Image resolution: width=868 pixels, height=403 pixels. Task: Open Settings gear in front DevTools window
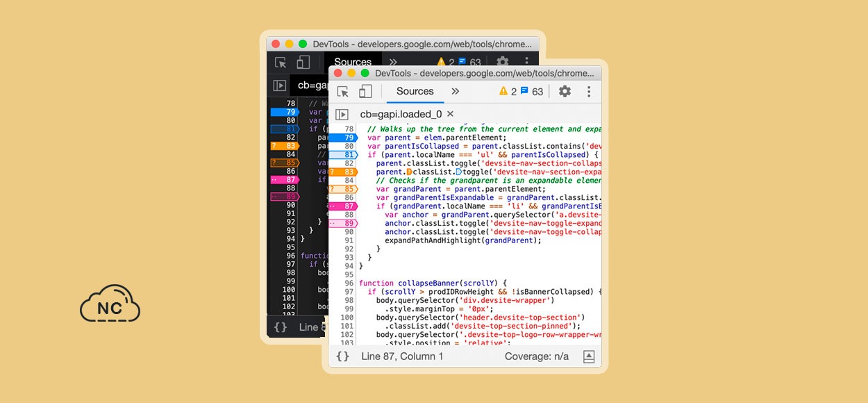565,92
